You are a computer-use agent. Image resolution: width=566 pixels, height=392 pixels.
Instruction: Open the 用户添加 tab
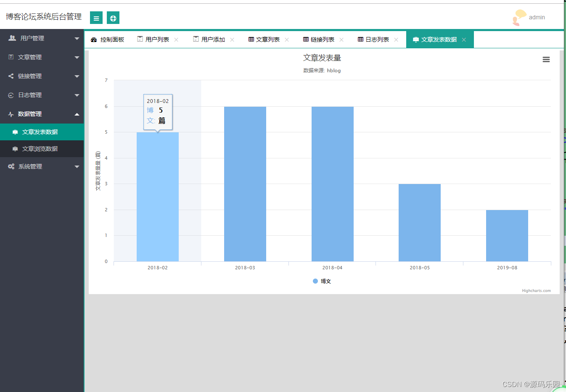point(209,39)
